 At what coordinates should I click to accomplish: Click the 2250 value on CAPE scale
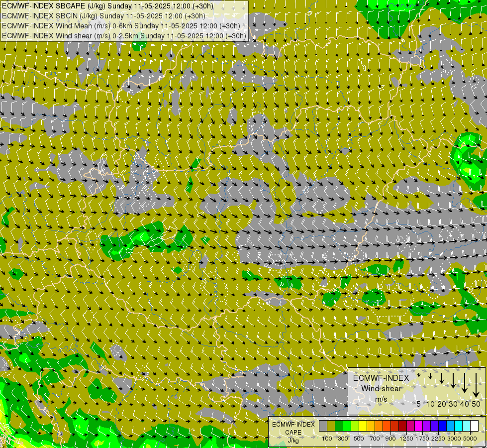coord(438,439)
